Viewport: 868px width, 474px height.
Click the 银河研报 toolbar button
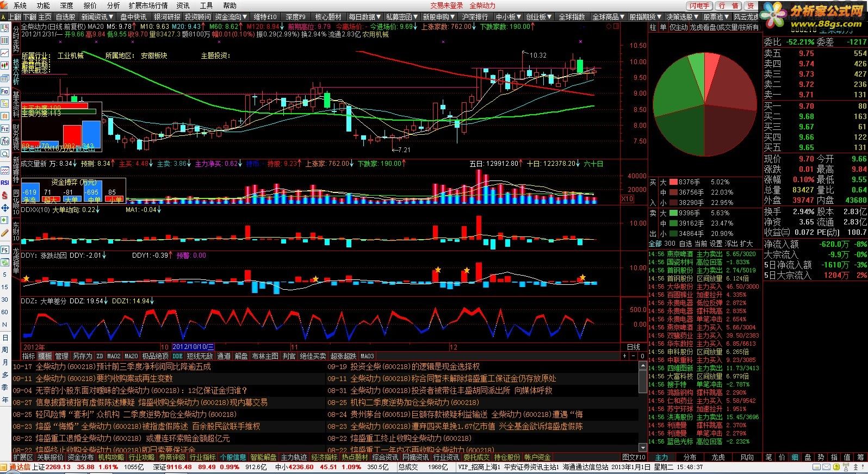click(x=167, y=17)
